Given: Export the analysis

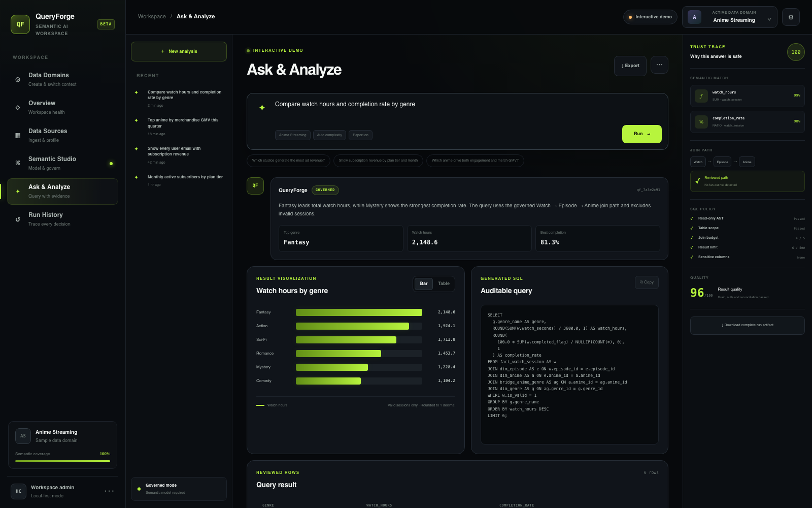Looking at the screenshot, I should [x=630, y=66].
